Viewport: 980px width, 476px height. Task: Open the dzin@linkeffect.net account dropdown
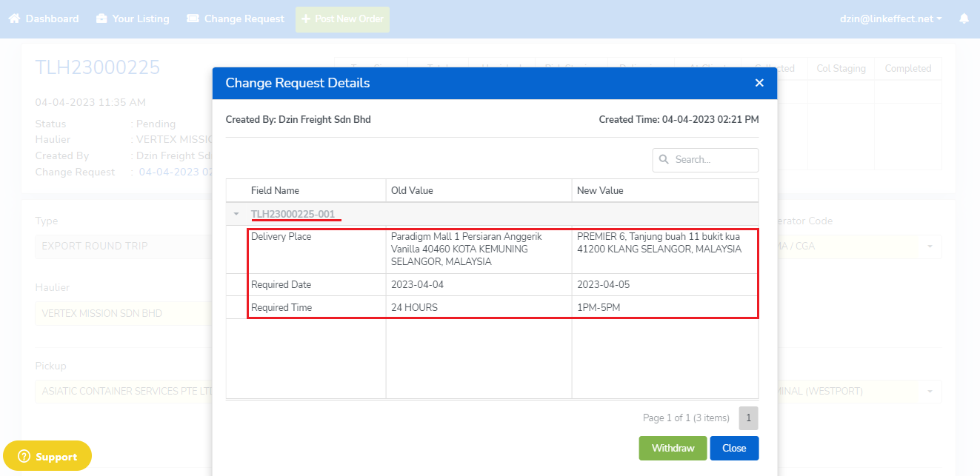pyautogui.click(x=891, y=19)
